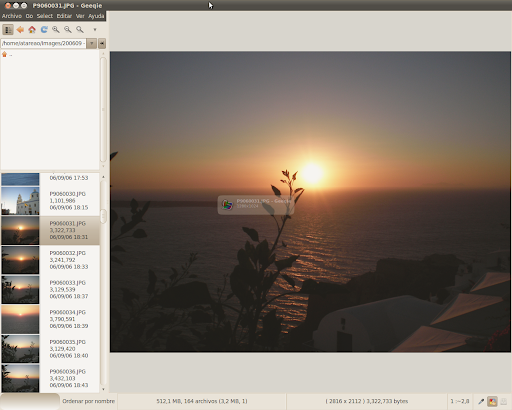Click the button right of the path dropdown

pyautogui.click(x=102, y=43)
